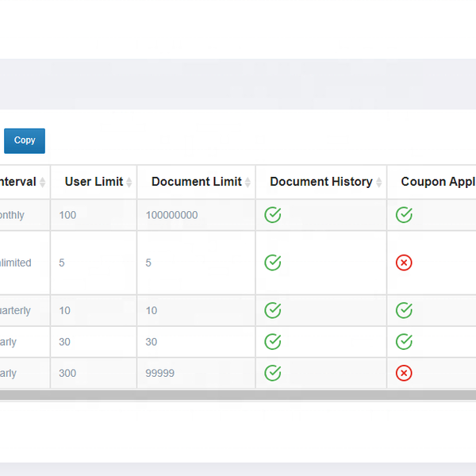Select the 100000000 document limit cell

(x=172, y=215)
